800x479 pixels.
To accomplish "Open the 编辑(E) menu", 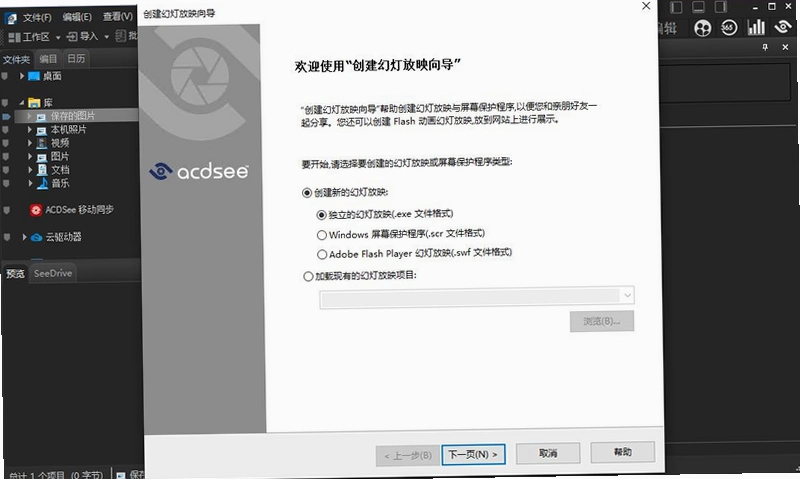I will 77,17.
